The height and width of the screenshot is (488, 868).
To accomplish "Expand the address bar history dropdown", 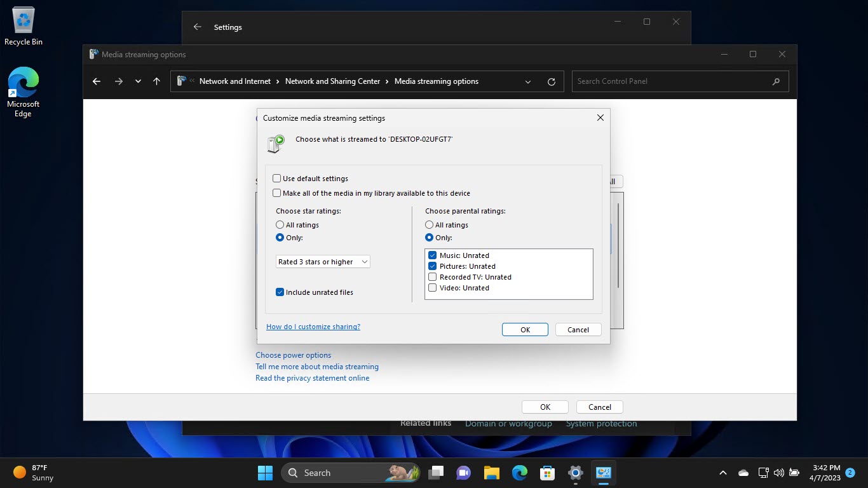I will [528, 81].
